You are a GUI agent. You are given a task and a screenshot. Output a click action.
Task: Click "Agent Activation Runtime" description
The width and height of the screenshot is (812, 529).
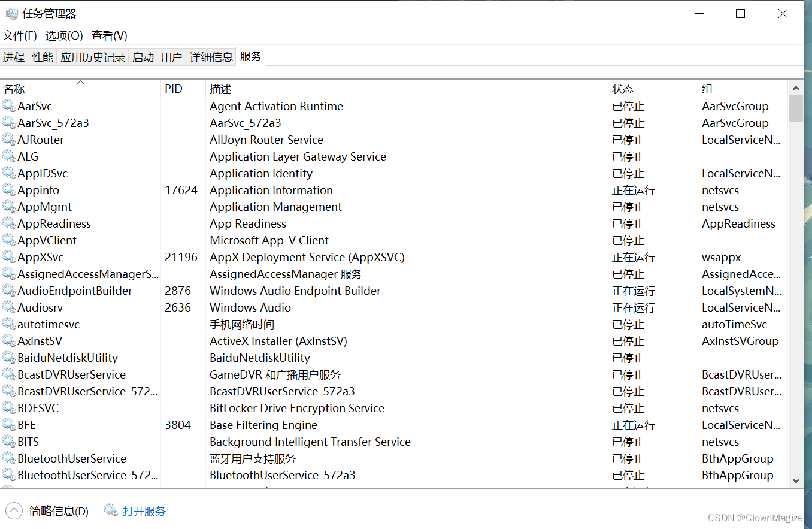click(277, 106)
